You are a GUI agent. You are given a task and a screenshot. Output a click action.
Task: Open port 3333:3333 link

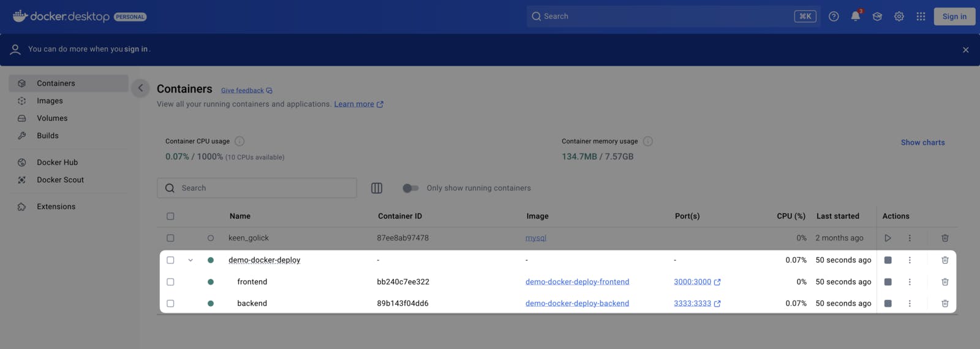697,304
